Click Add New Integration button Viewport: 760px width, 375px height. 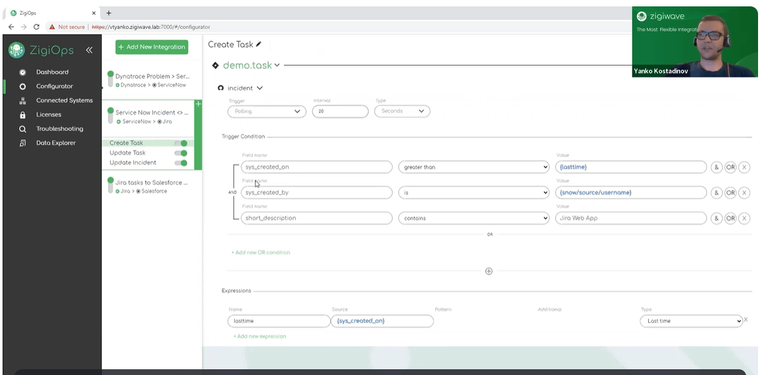(x=152, y=47)
